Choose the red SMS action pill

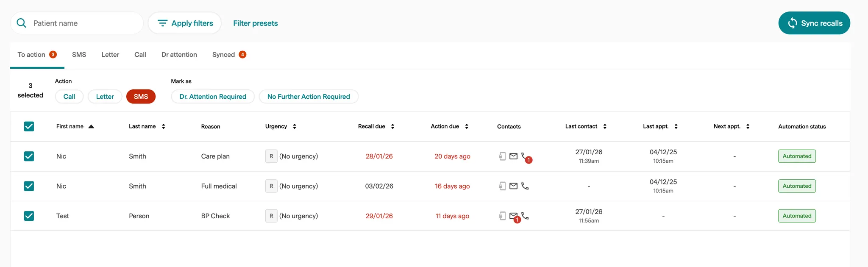pyautogui.click(x=141, y=97)
